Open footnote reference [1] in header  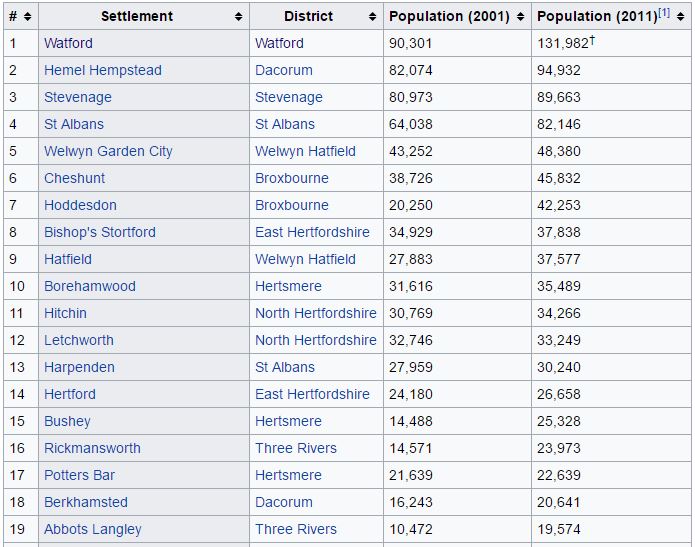(664, 13)
